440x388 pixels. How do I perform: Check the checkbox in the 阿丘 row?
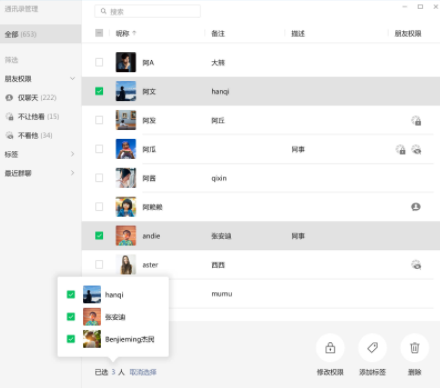coord(99,120)
